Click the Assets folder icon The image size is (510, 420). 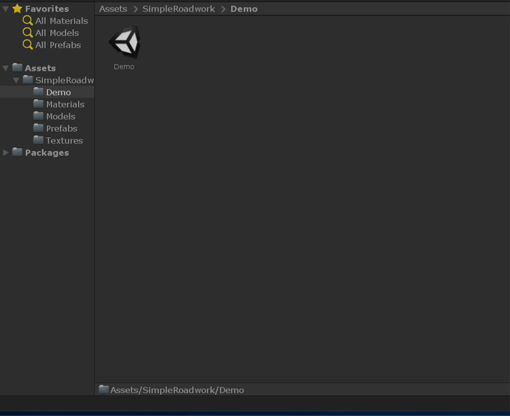[x=17, y=67]
